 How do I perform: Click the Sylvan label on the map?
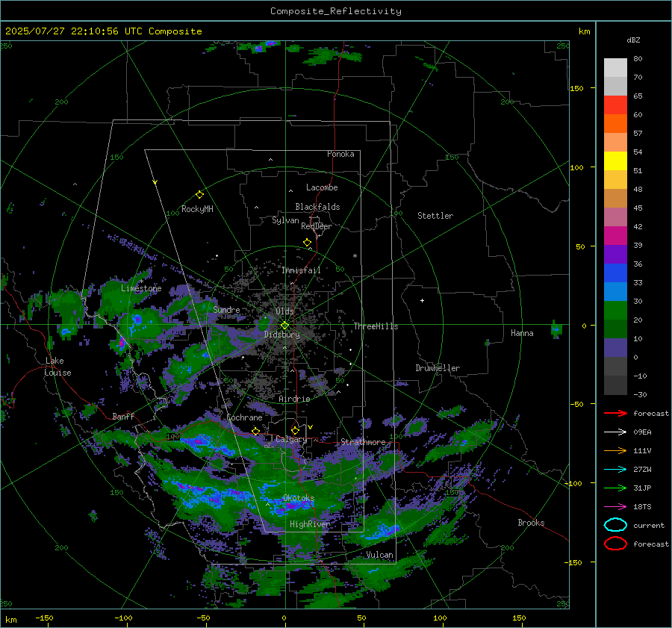[x=285, y=220]
